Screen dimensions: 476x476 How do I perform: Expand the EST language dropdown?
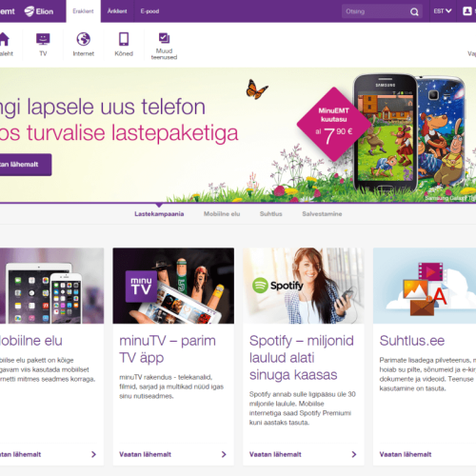(x=443, y=11)
